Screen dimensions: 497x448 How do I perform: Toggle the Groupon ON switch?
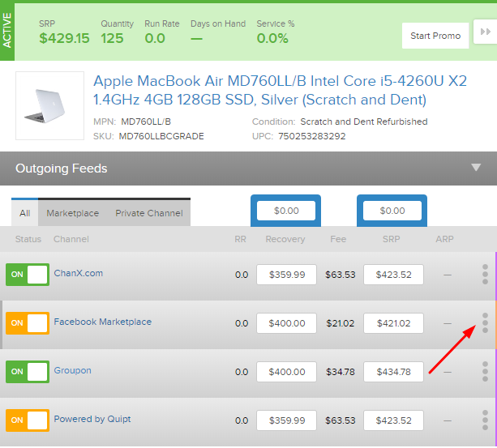pos(28,372)
